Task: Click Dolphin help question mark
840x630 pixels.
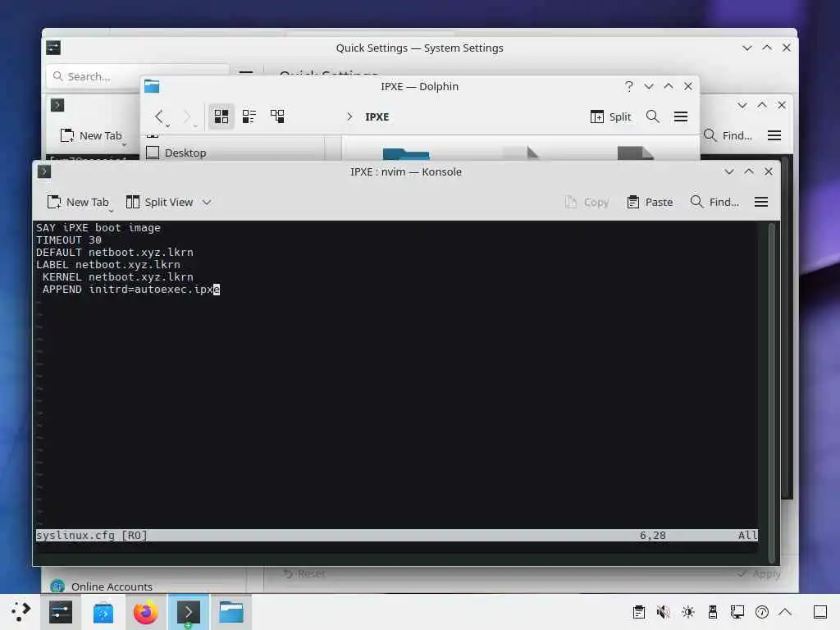Action: 629,86
